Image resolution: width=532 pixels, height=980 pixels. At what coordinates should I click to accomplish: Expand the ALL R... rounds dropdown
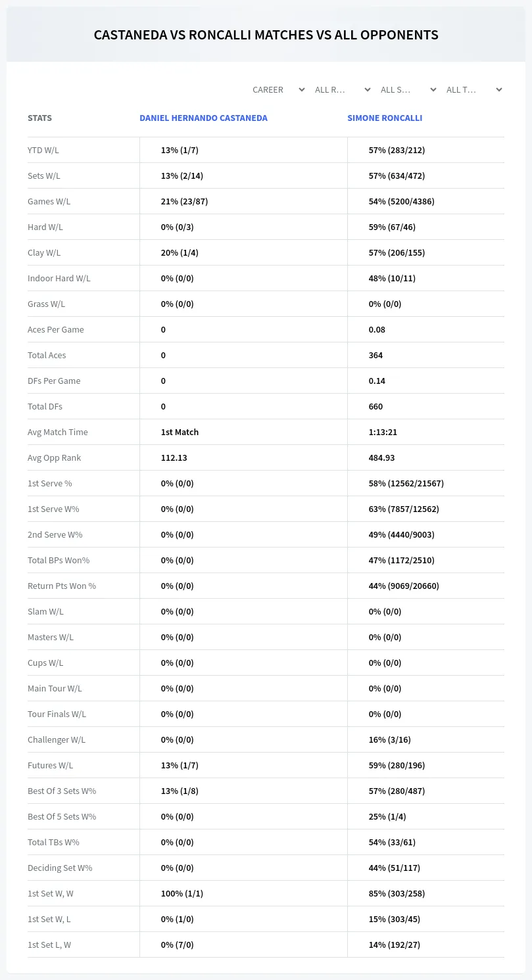pyautogui.click(x=343, y=89)
